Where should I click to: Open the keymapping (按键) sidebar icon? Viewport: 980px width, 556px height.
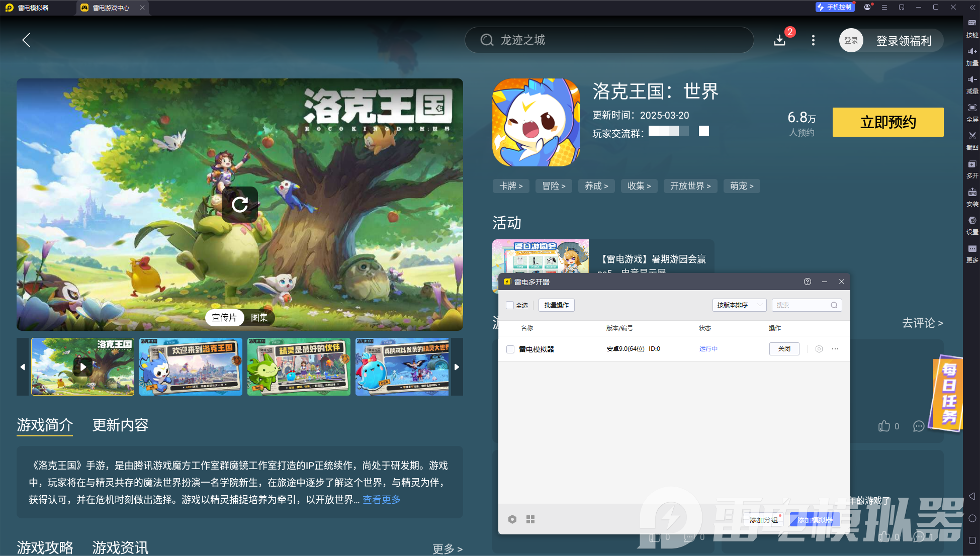click(x=972, y=24)
